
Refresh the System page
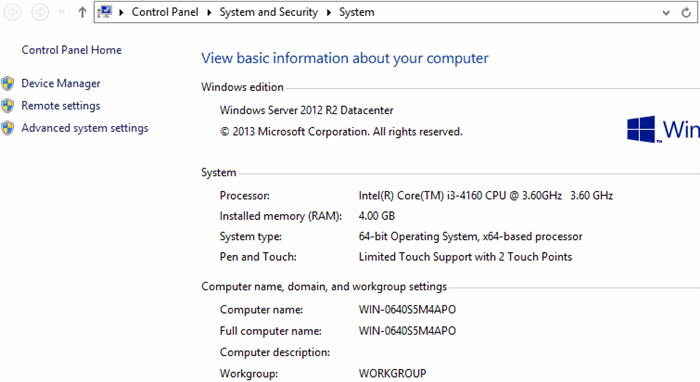686,12
